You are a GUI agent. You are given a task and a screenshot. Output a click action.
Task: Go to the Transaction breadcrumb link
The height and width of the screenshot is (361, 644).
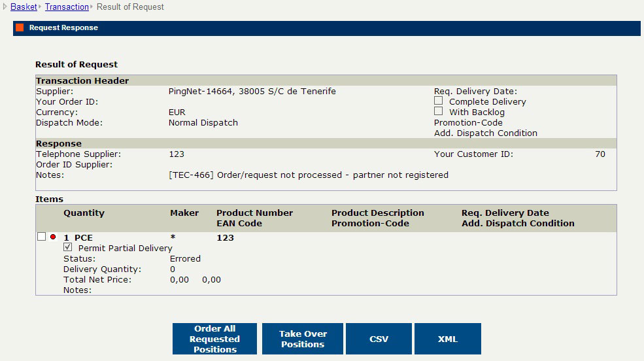pos(67,7)
